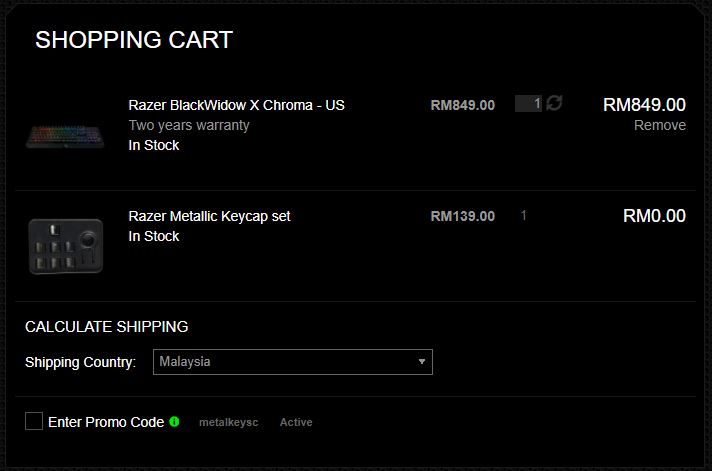Open the Shipping Country dropdown showing Malaysia
The image size is (712, 471).
(x=293, y=362)
